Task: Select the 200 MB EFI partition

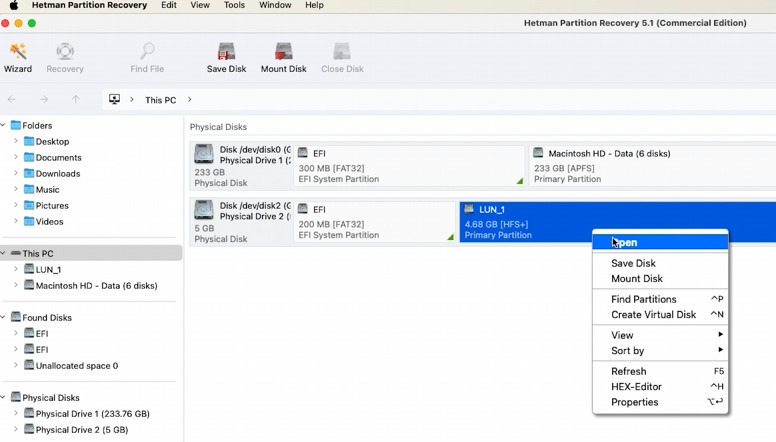Action: click(375, 222)
